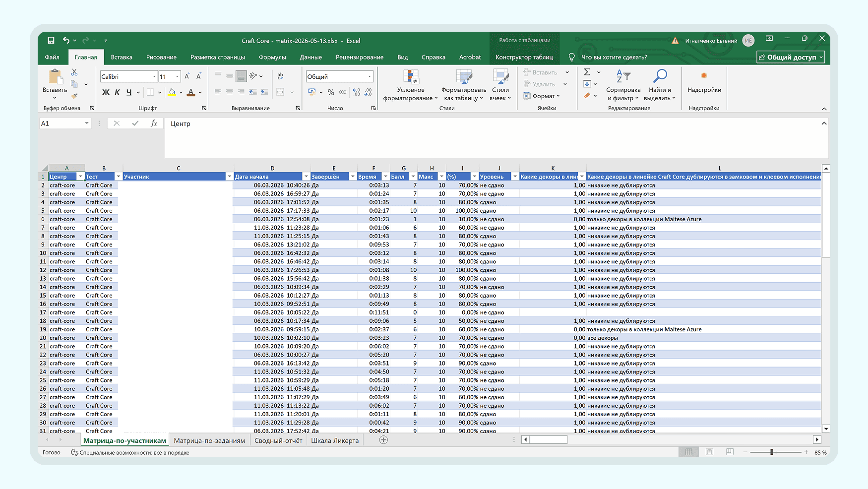Viewport: 868px width, 489px height.
Task: Open the number format Общий dropdown
Action: (370, 76)
